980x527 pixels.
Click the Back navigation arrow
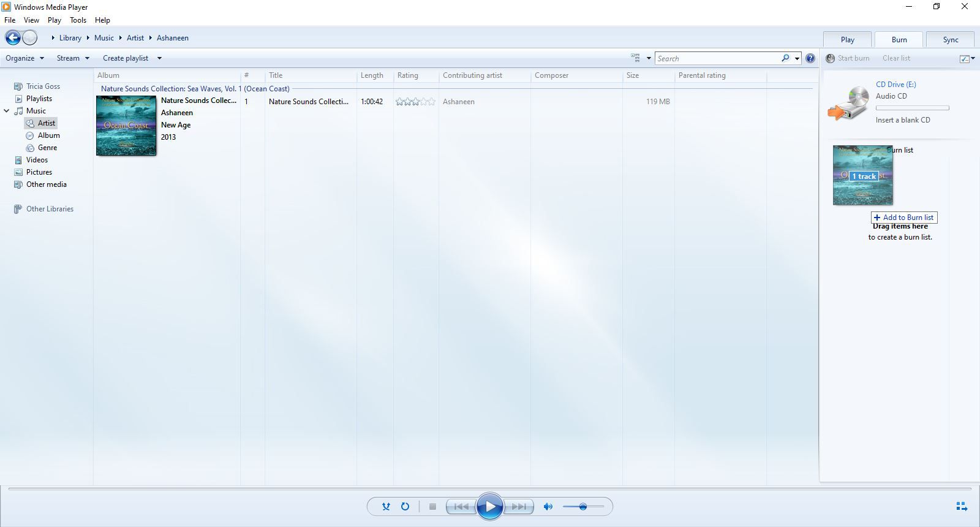13,38
